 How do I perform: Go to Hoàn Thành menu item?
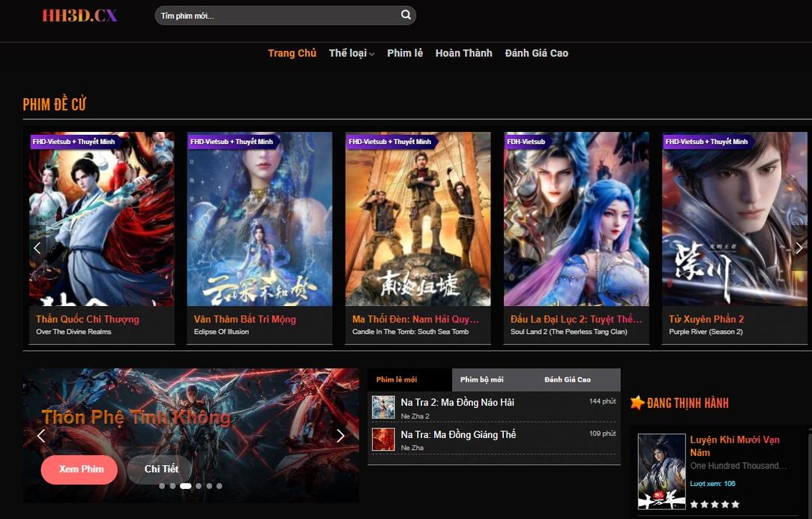[463, 53]
